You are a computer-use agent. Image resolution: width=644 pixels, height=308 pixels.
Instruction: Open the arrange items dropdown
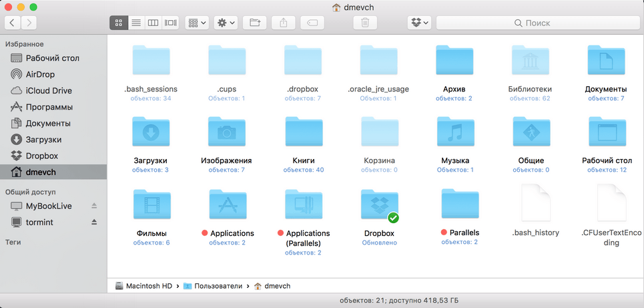coord(197,23)
